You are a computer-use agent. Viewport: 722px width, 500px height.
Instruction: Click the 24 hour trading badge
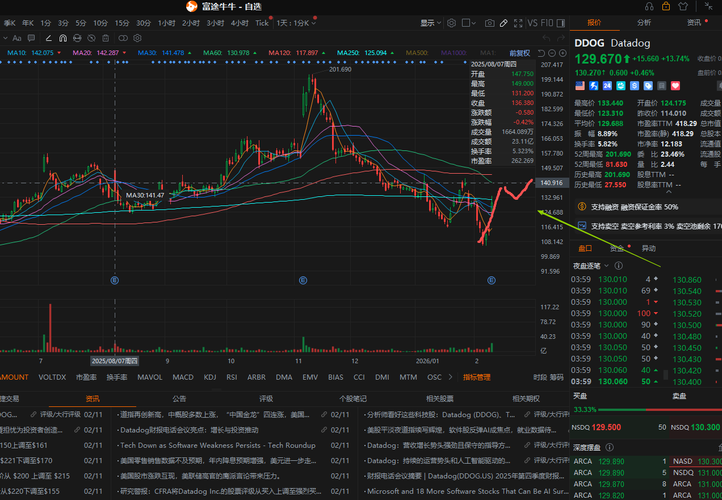[x=607, y=86]
